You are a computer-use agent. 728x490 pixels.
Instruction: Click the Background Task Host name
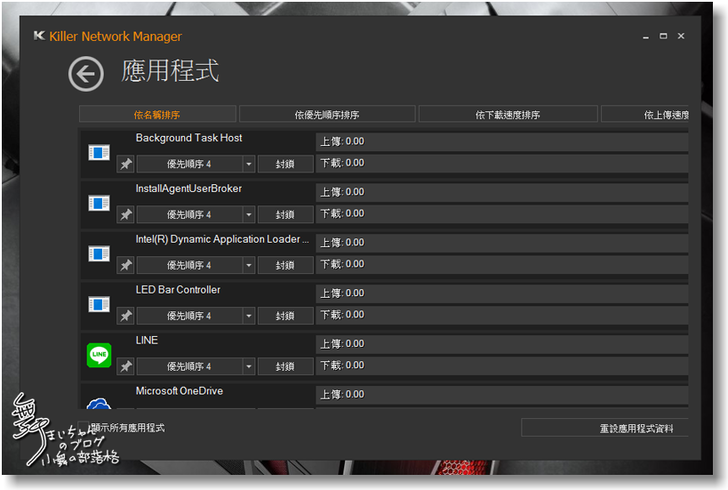pos(189,138)
